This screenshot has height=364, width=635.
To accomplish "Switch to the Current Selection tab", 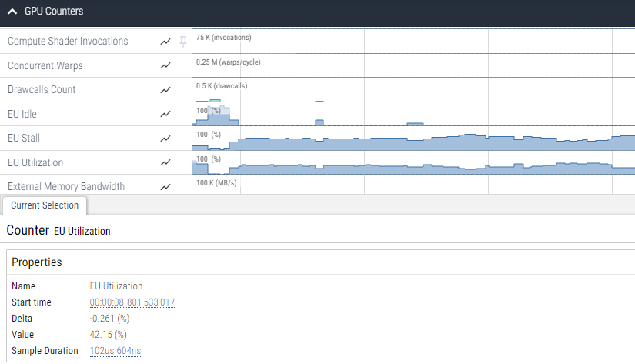I will [45, 205].
